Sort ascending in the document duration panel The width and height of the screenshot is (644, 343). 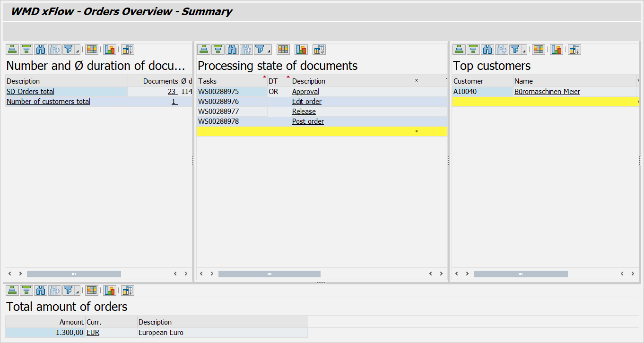point(12,49)
